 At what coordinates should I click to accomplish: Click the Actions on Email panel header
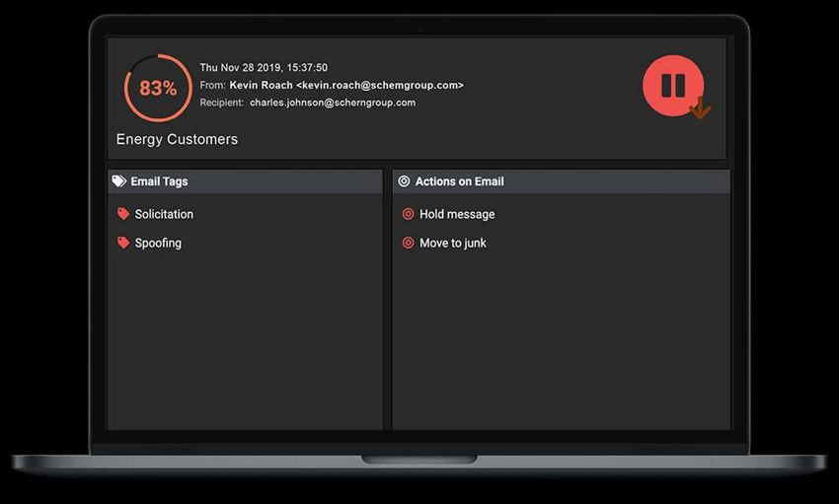point(561,181)
